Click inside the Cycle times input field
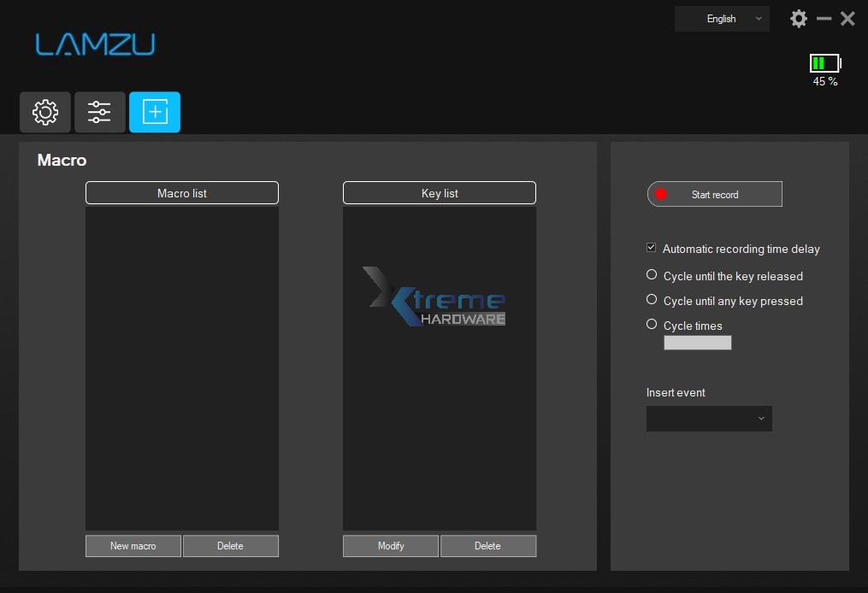This screenshot has width=868, height=593. [697, 342]
